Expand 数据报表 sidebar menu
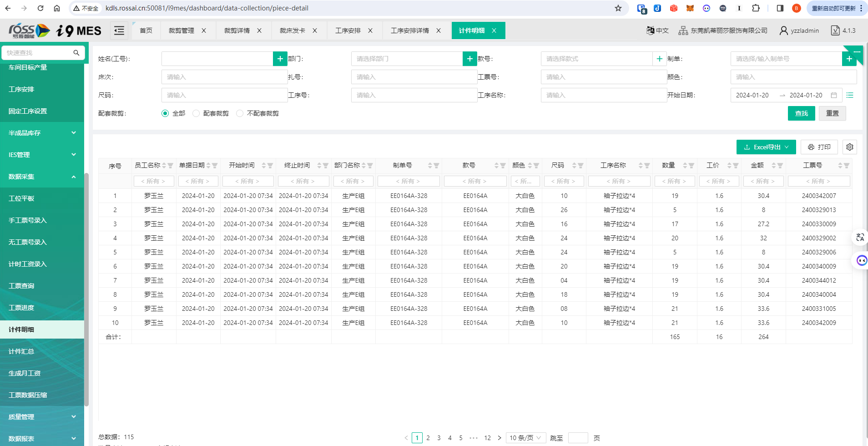Screen dimensions: 868x446 tap(42, 439)
